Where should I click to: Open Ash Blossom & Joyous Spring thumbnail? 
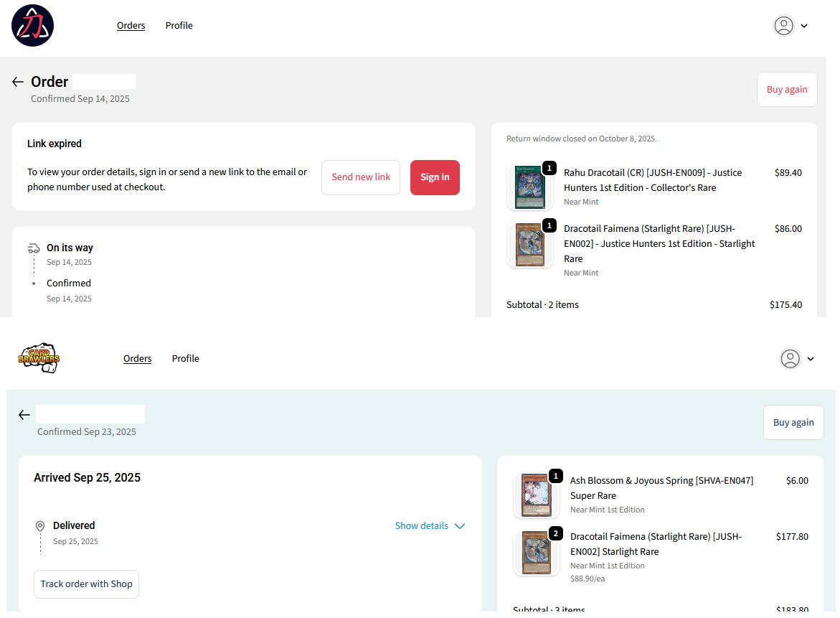(537, 495)
